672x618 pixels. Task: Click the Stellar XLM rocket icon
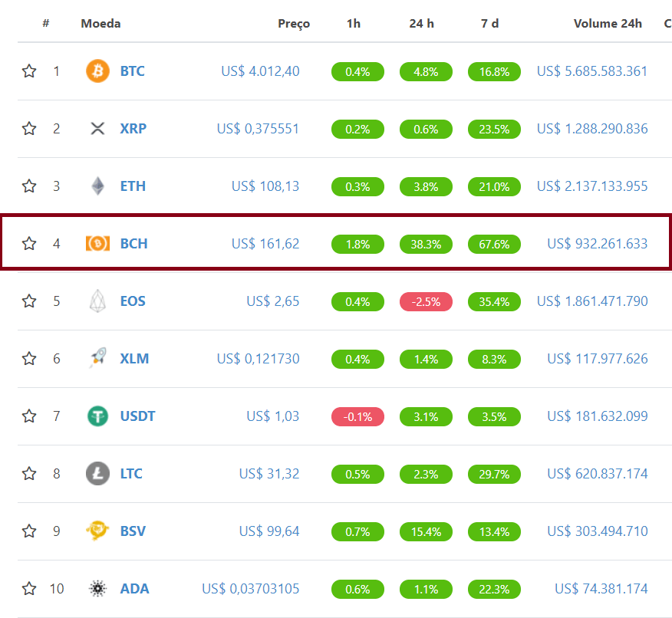coord(97,359)
